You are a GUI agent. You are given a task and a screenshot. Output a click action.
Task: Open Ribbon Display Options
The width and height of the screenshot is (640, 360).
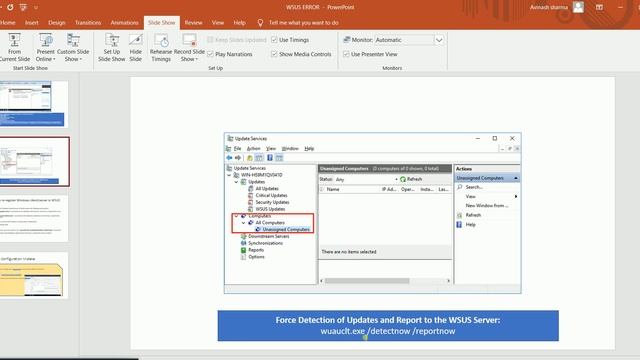click(599, 7)
